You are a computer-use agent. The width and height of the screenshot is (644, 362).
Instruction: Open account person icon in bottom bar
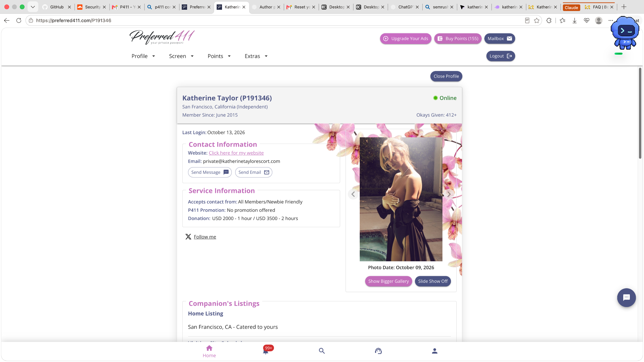435,351
